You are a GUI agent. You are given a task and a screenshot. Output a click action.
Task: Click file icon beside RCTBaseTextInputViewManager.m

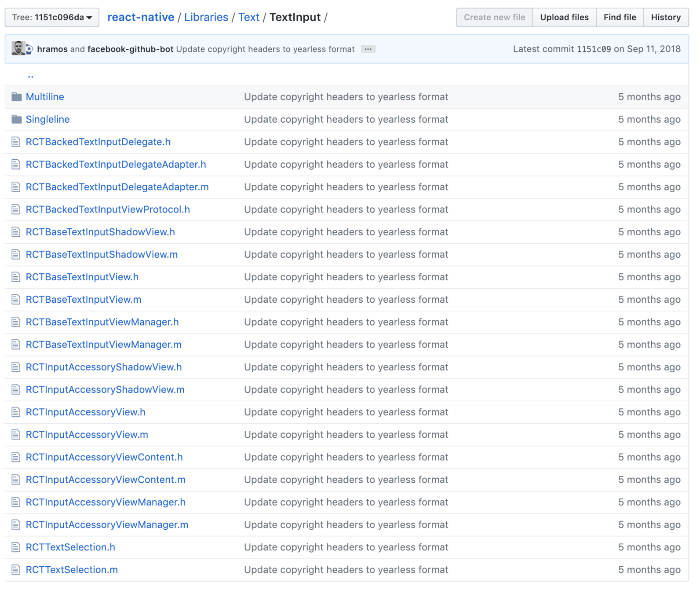click(16, 345)
